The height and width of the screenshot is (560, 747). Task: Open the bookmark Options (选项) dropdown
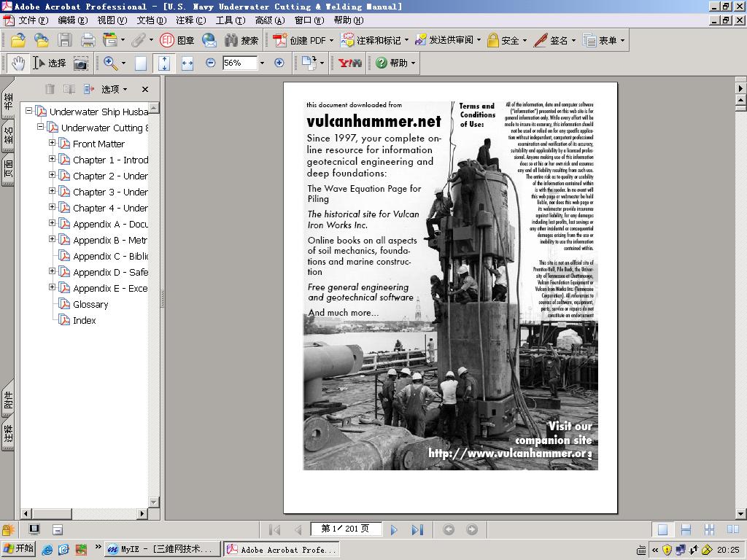point(114,89)
